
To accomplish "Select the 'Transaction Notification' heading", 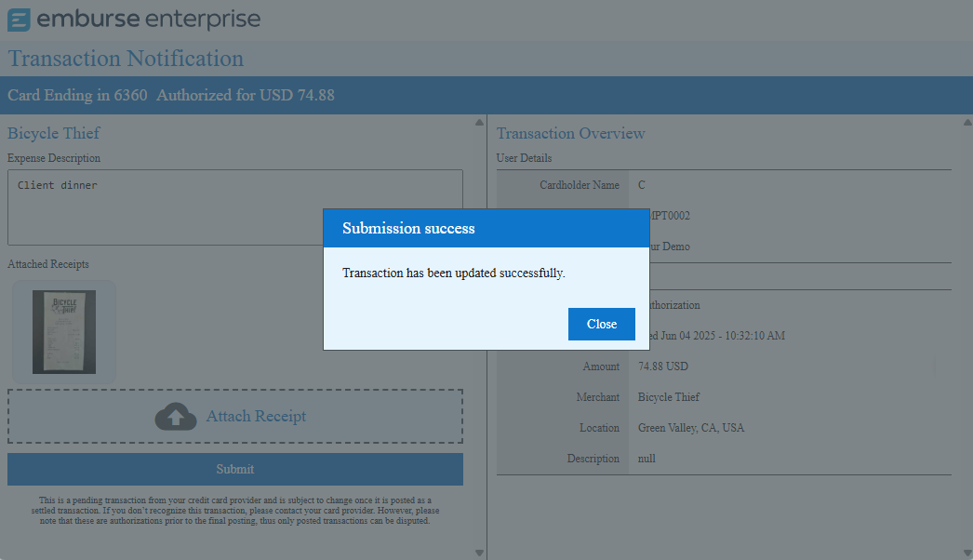I will tap(126, 59).
